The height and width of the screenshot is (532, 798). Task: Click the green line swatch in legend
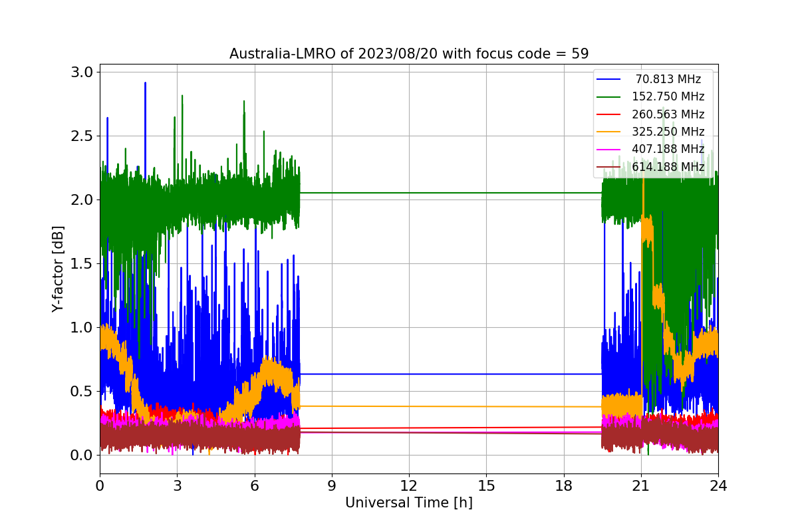click(x=608, y=96)
